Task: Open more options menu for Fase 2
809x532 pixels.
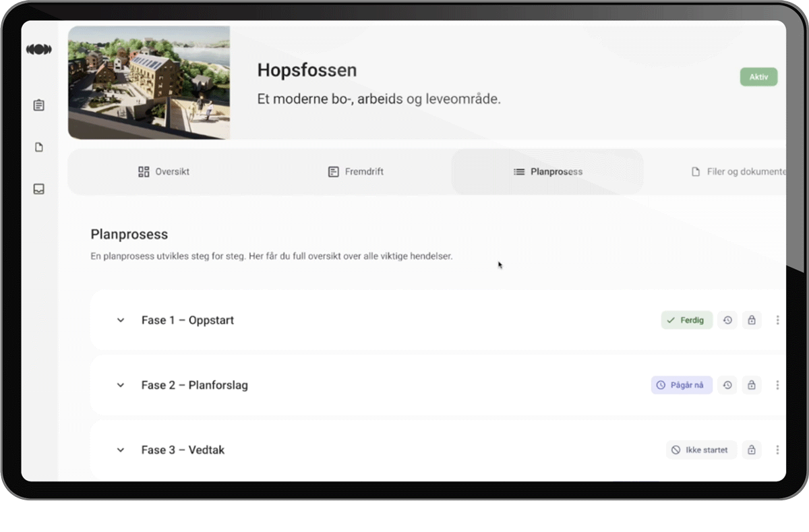Action: (x=777, y=385)
